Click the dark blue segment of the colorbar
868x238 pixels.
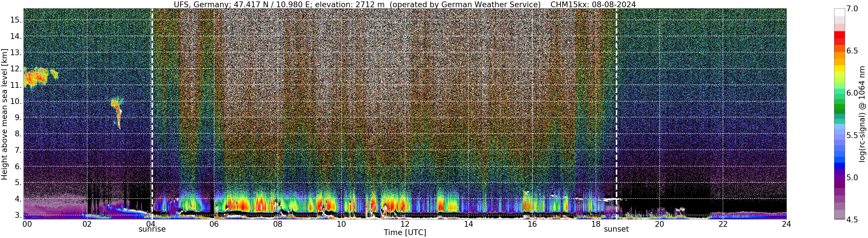839,166
